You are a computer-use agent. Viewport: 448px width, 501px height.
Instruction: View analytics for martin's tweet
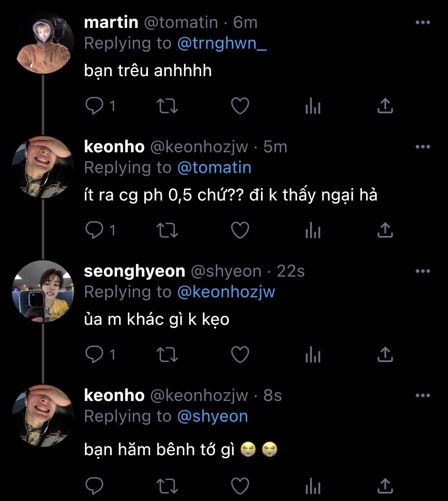click(313, 106)
